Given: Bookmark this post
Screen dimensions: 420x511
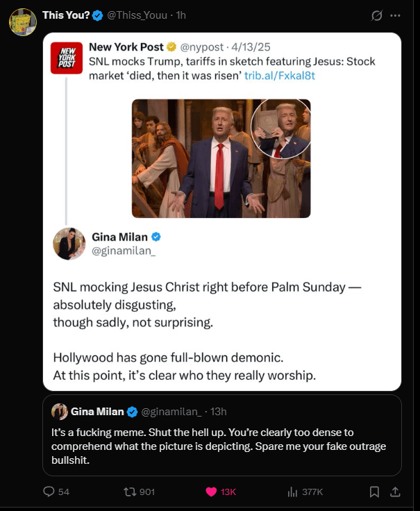Looking at the screenshot, I should click(374, 492).
